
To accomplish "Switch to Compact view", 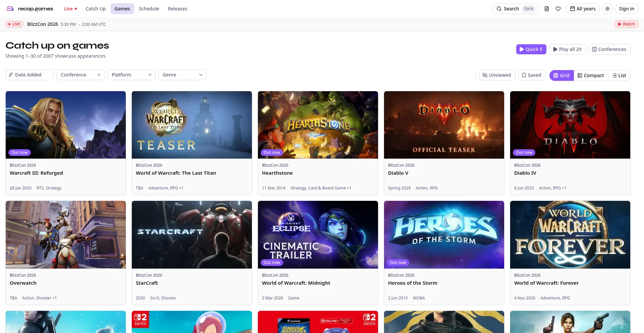I will pyautogui.click(x=591, y=75).
